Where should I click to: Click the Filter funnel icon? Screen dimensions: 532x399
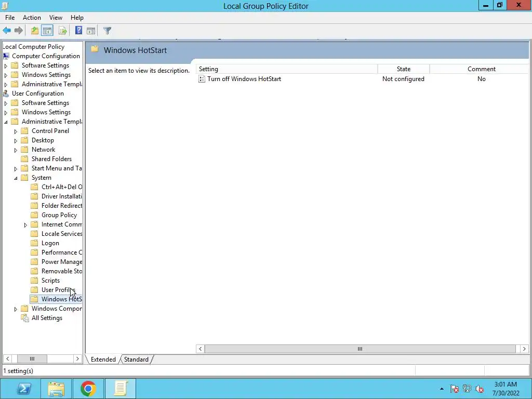(x=107, y=31)
